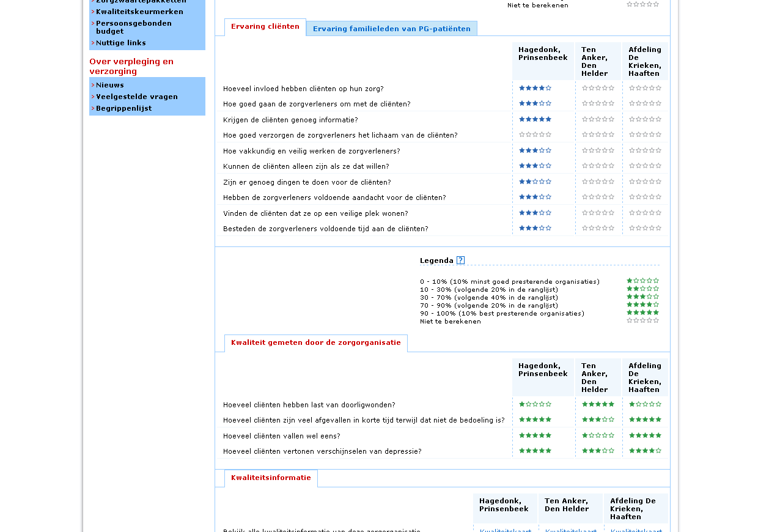
Task: Select the 'Kwaliteitsinformatie' tab
Action: (x=271, y=478)
